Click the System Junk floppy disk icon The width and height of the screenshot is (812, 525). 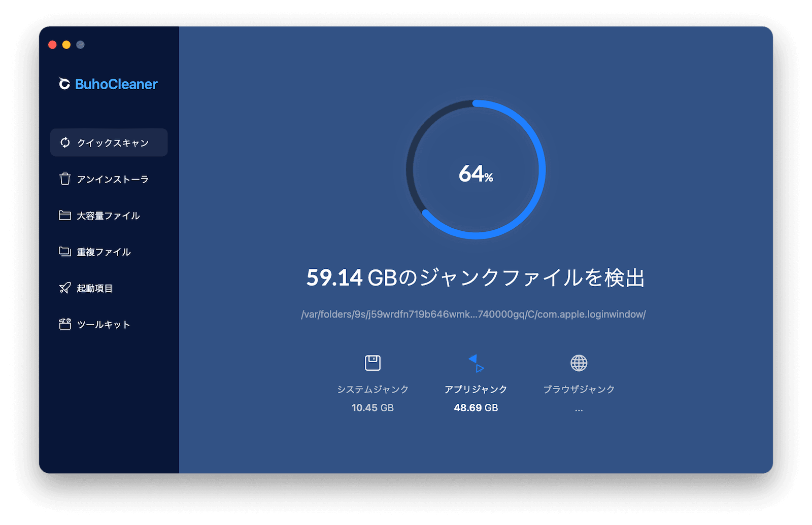pyautogui.click(x=373, y=363)
